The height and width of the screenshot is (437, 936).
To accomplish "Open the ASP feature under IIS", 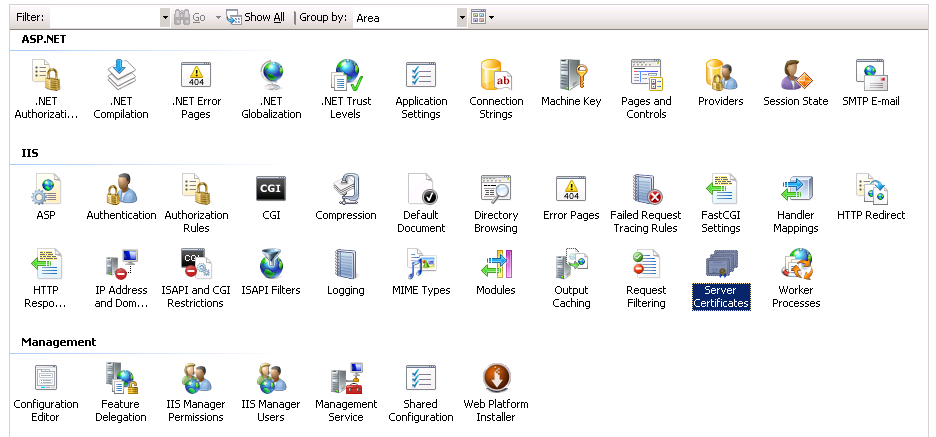I will click(x=46, y=197).
